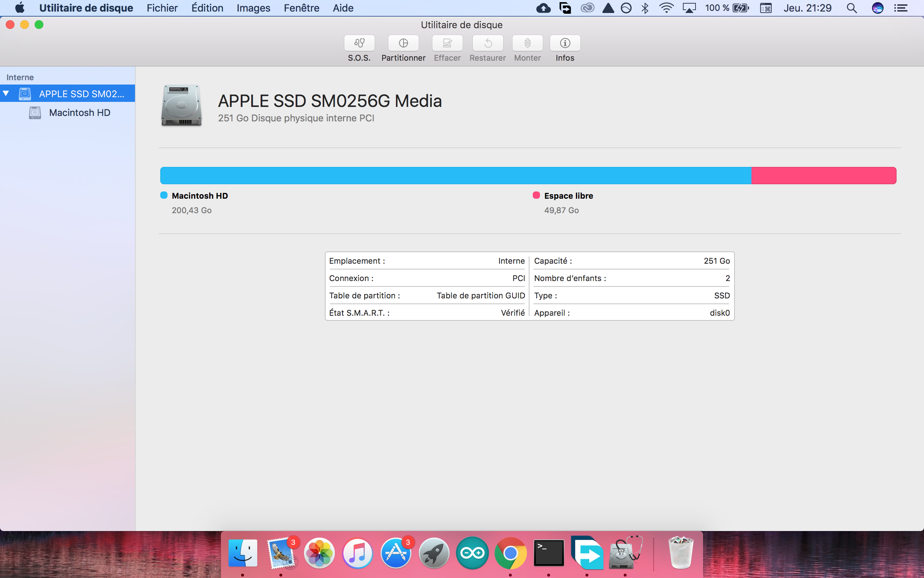Click the cloud upload menu bar icon
The width and height of the screenshot is (924, 578).
click(543, 8)
